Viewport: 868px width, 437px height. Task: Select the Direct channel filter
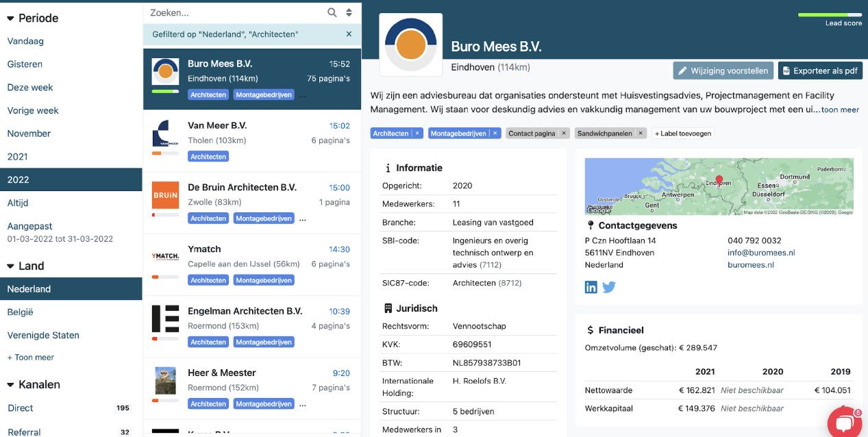[x=21, y=408]
